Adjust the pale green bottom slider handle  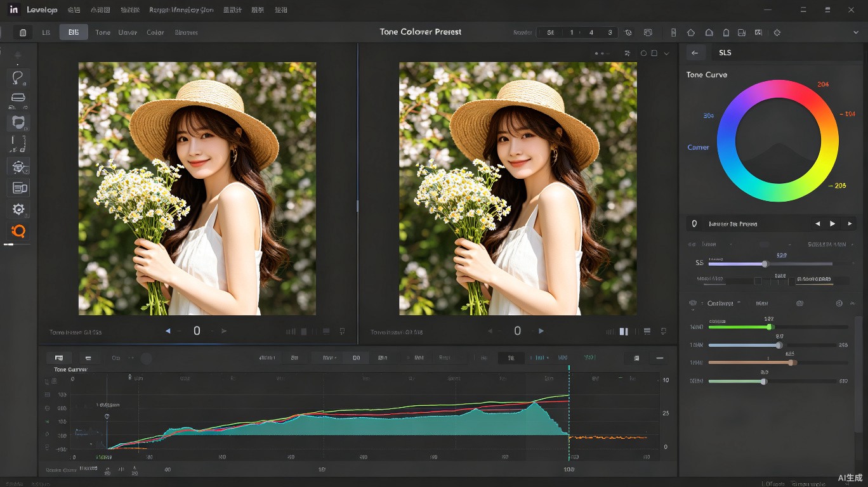click(x=763, y=381)
